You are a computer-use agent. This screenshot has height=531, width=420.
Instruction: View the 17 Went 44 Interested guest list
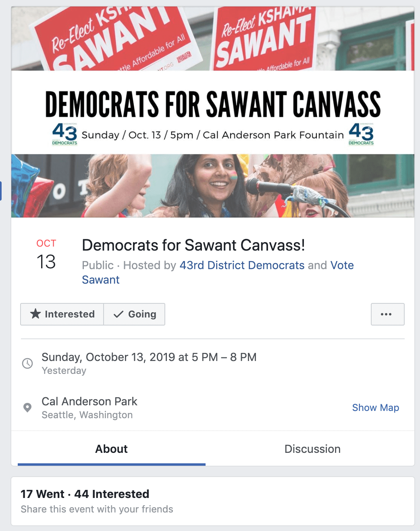tap(85, 494)
